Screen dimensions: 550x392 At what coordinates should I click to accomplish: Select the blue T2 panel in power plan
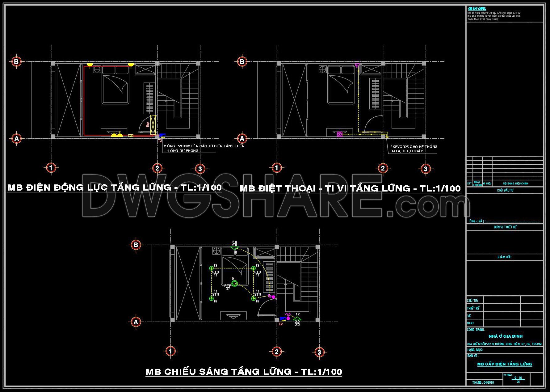tap(162, 135)
